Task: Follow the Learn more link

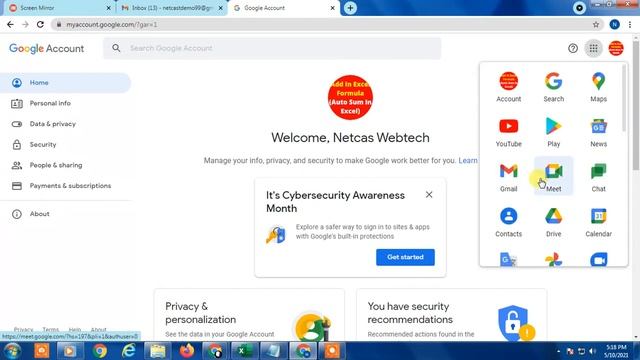Action: [468, 160]
